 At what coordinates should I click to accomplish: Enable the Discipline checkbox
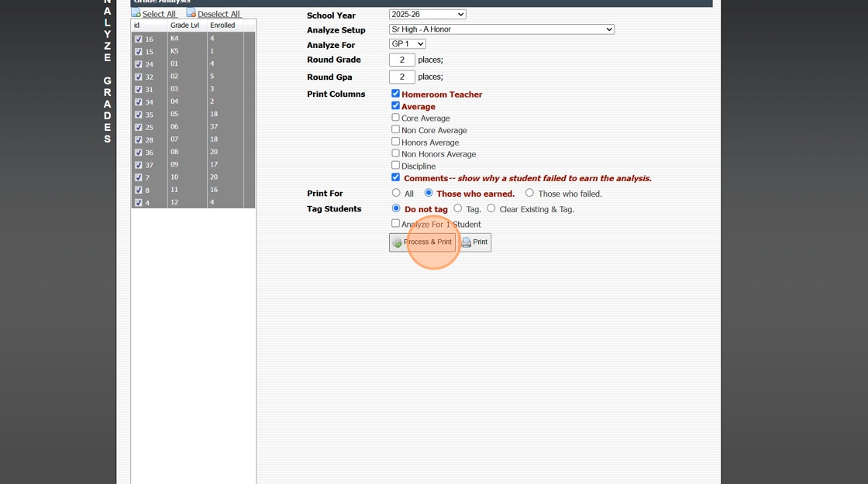click(x=395, y=166)
